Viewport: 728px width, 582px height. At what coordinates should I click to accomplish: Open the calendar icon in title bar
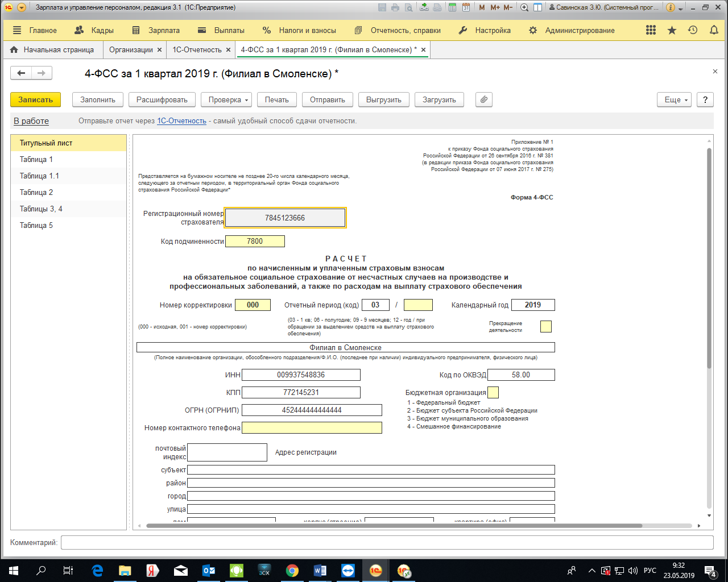(x=466, y=7)
